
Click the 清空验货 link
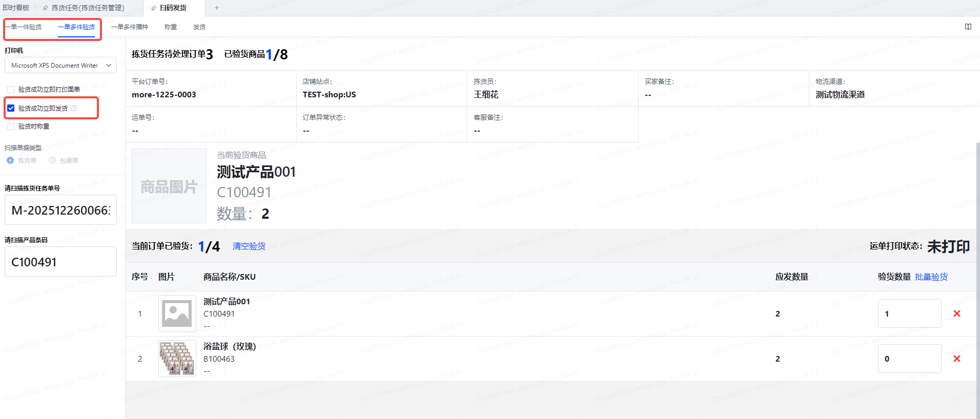pyautogui.click(x=249, y=246)
